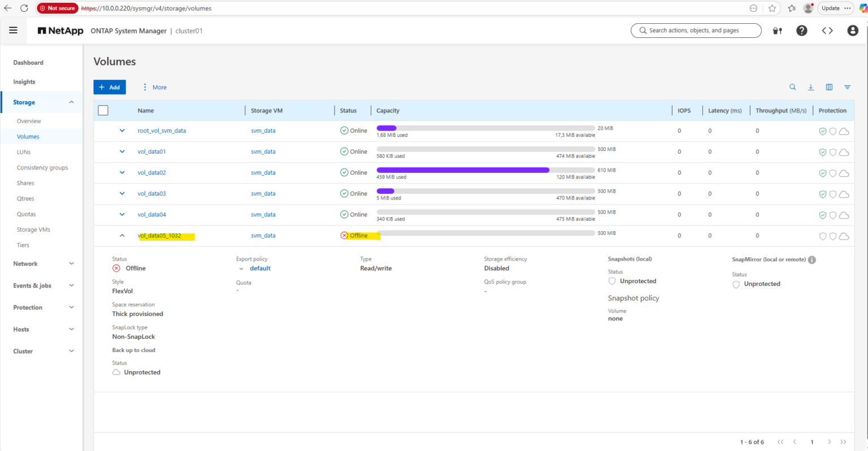Screen dimensions: 868x451
Task: Download the volumes list
Action: [811, 87]
